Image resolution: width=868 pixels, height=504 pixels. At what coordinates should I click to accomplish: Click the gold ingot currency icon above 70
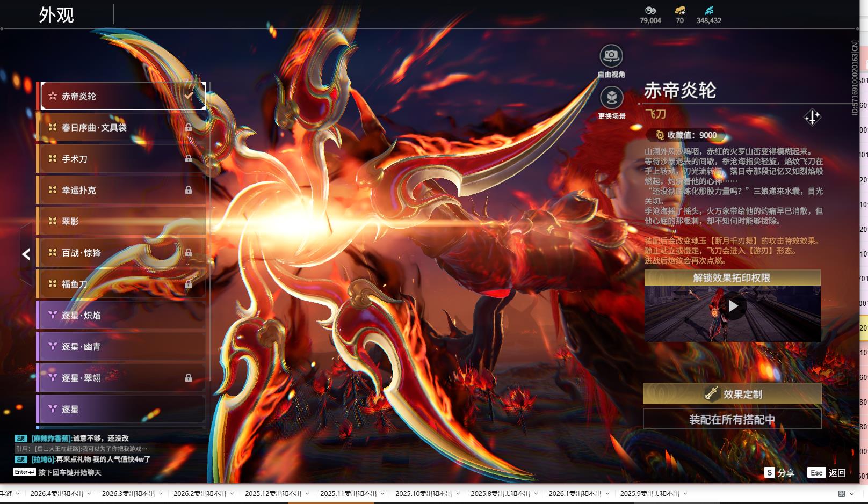[679, 10]
